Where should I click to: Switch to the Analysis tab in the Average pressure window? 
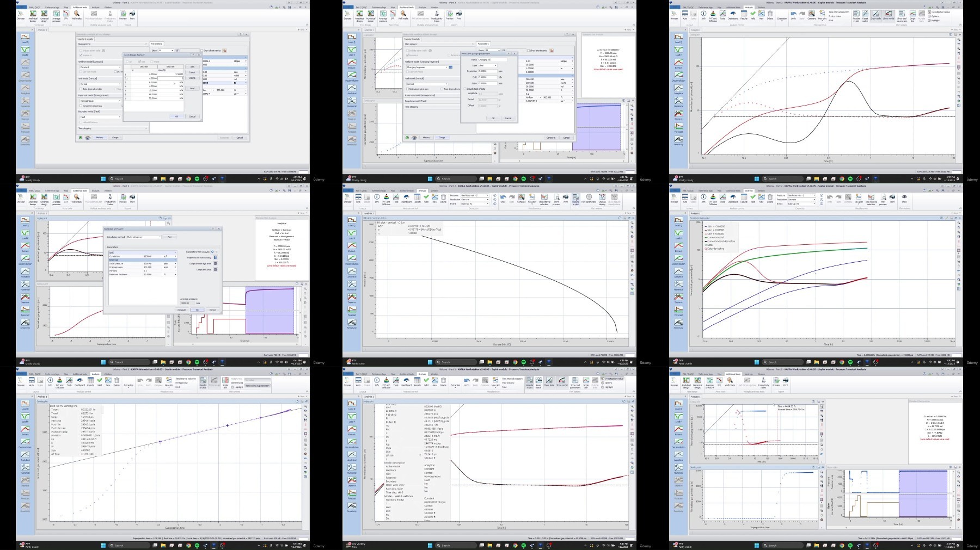[x=95, y=191]
